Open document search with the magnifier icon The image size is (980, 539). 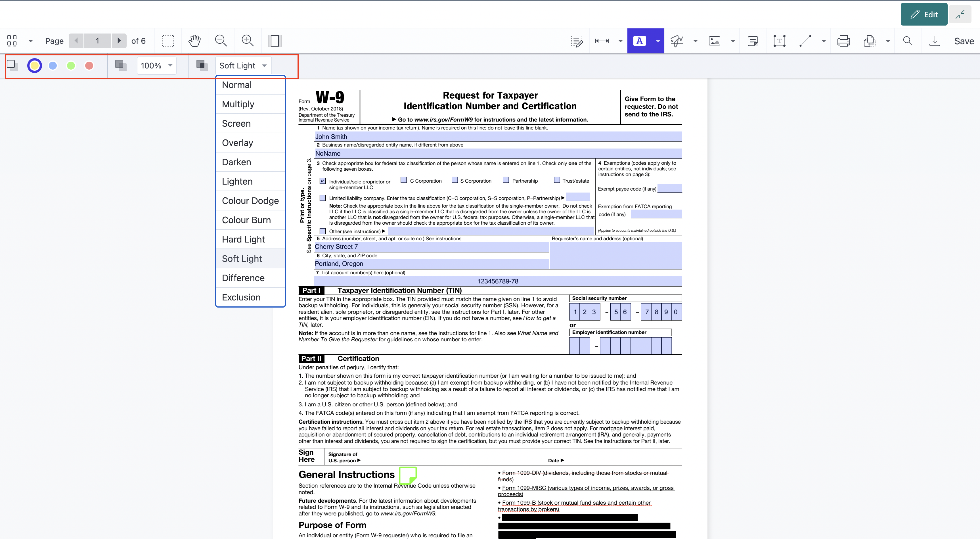click(x=907, y=40)
